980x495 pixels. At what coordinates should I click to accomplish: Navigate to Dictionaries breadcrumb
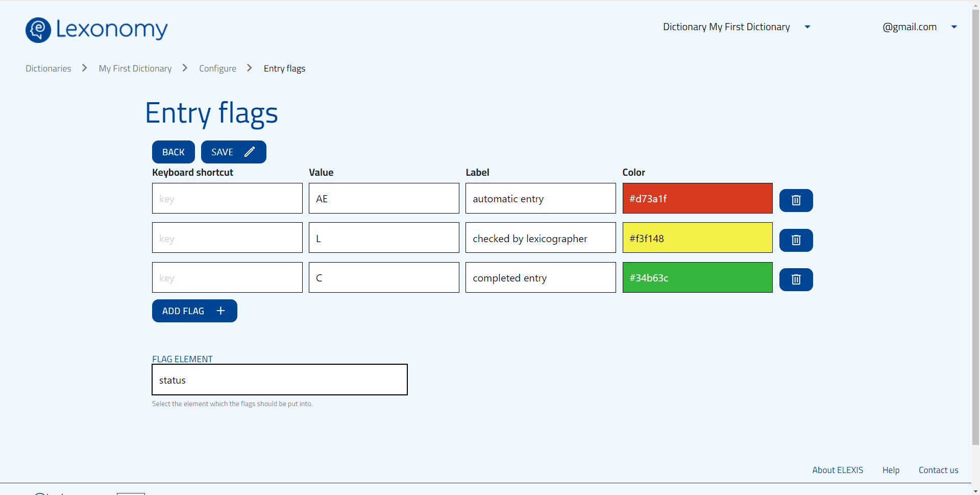tap(48, 68)
